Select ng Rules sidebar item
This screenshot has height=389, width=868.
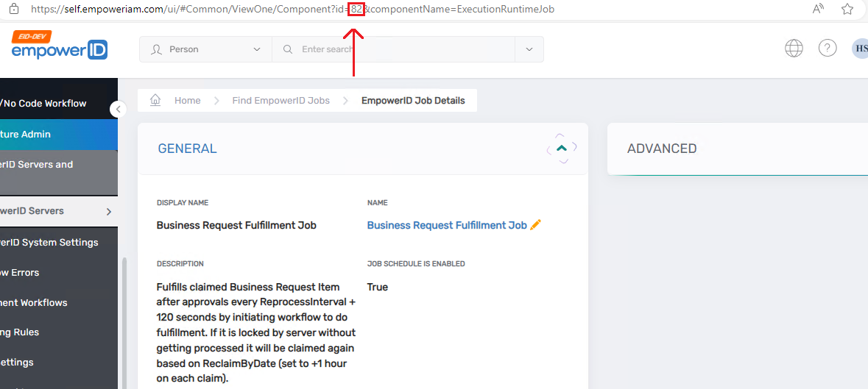pos(59,332)
